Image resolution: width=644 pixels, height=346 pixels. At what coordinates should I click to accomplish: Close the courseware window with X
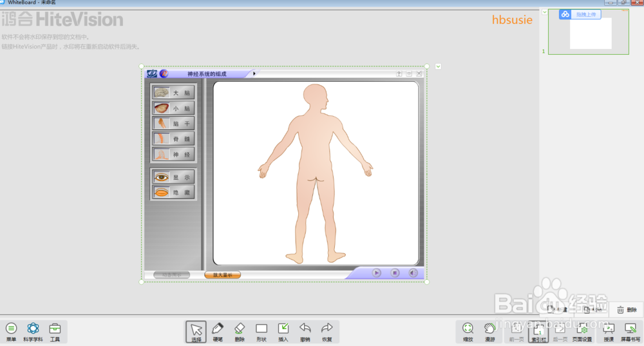[419, 73]
